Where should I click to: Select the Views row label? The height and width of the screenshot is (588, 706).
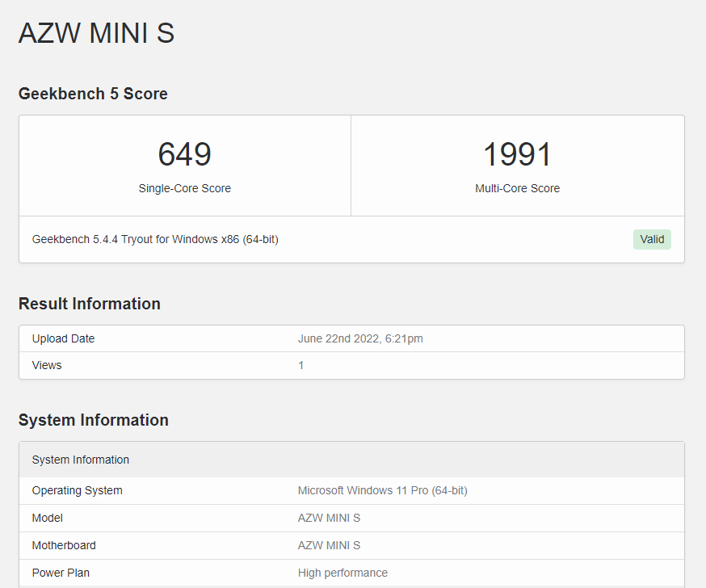click(47, 365)
